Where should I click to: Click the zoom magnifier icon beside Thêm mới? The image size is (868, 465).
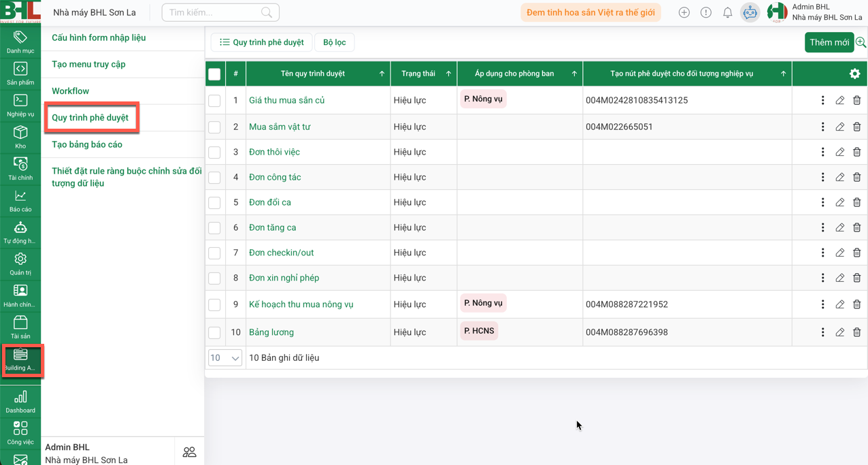tap(861, 42)
